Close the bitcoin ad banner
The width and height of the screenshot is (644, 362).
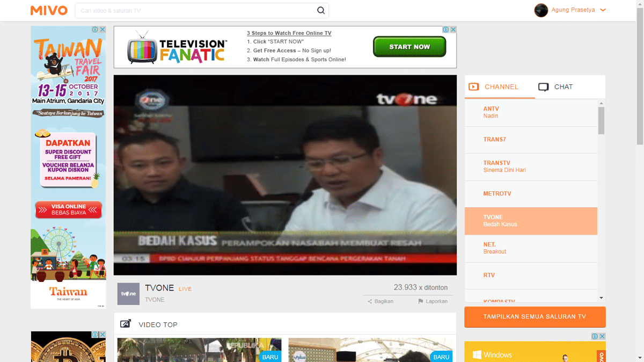click(103, 335)
